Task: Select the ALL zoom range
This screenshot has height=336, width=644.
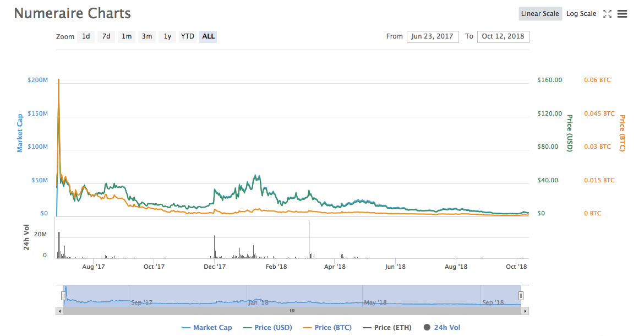Action: tap(208, 36)
